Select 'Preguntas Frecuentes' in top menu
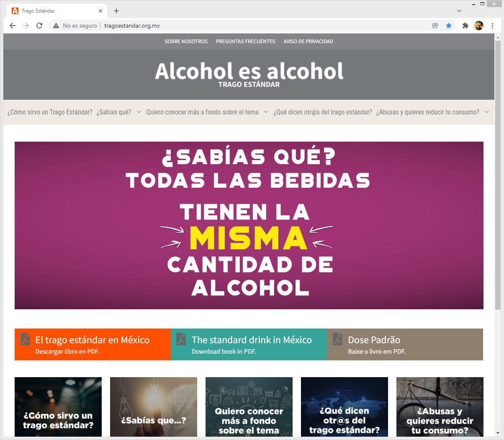This screenshot has height=440, width=504. pyautogui.click(x=245, y=41)
